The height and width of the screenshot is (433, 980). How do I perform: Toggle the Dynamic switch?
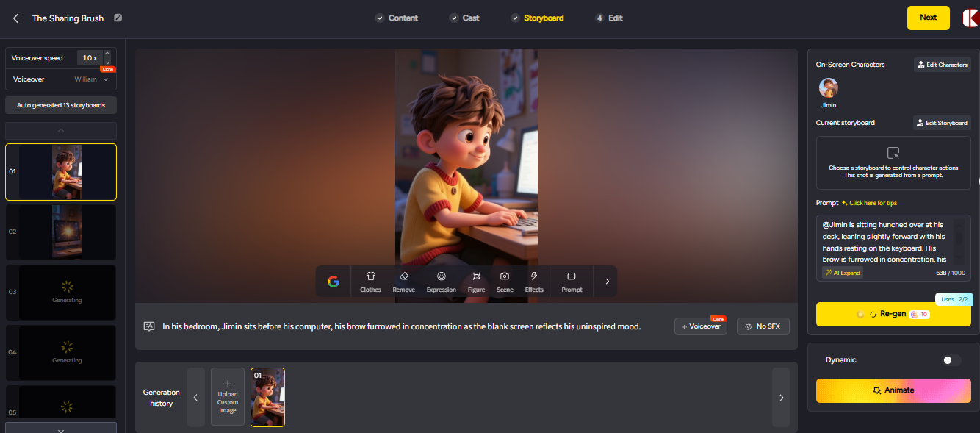click(x=951, y=360)
